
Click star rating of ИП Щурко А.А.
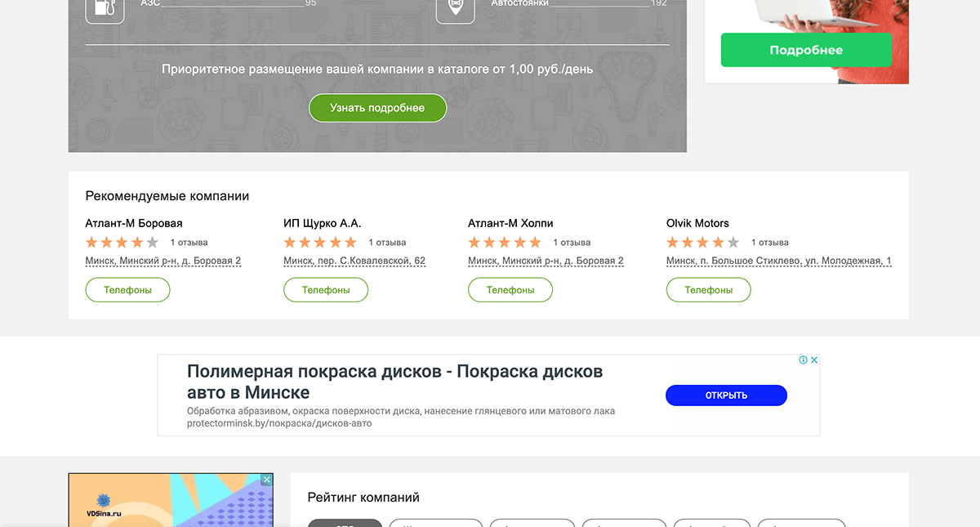click(320, 243)
